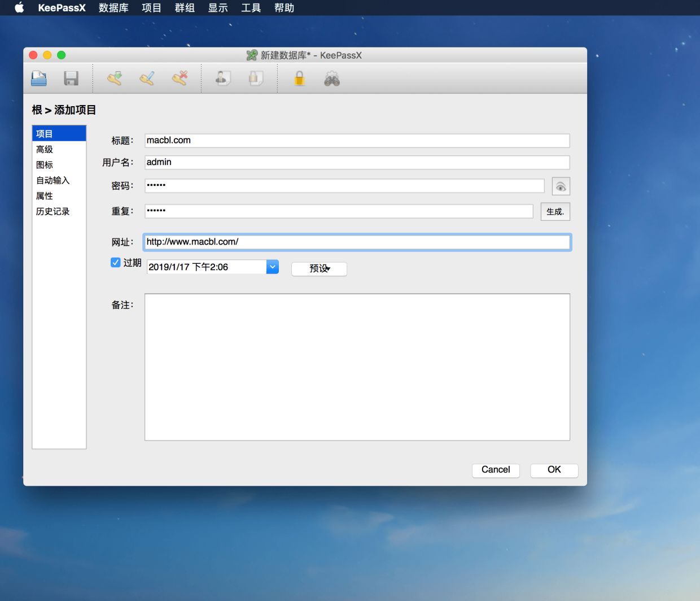Click the 网址 URL input field

coord(357,242)
